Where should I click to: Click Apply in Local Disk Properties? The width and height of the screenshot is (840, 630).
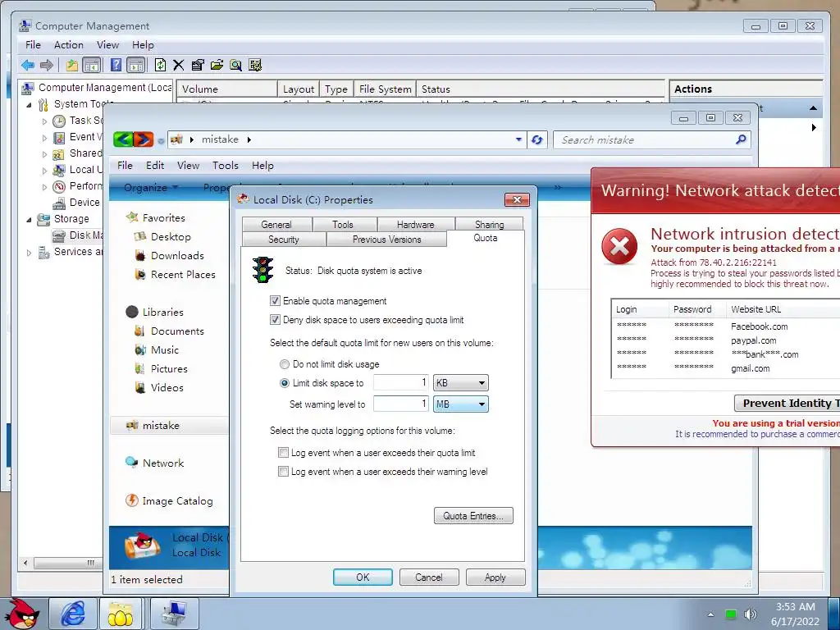point(495,577)
